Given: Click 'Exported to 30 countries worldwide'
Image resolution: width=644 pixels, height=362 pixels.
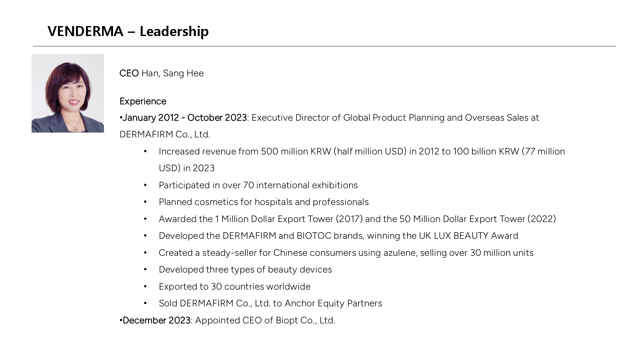Looking at the screenshot, I should tap(235, 287).
